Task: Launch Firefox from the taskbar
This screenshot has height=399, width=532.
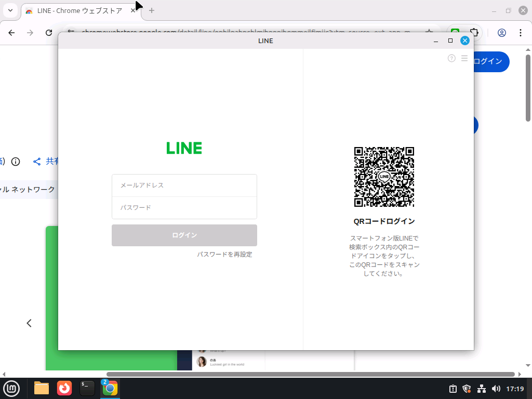Action: (x=64, y=388)
